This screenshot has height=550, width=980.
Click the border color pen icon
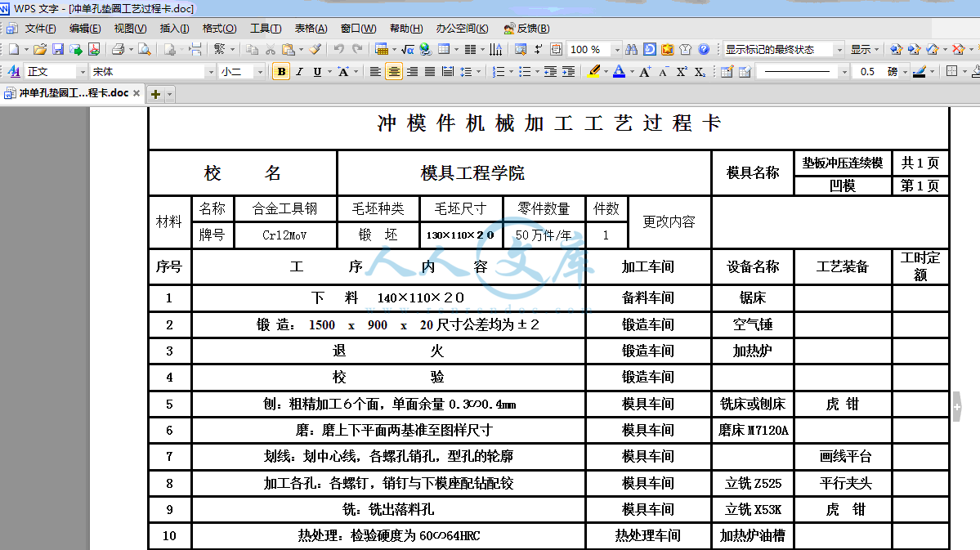tap(920, 72)
